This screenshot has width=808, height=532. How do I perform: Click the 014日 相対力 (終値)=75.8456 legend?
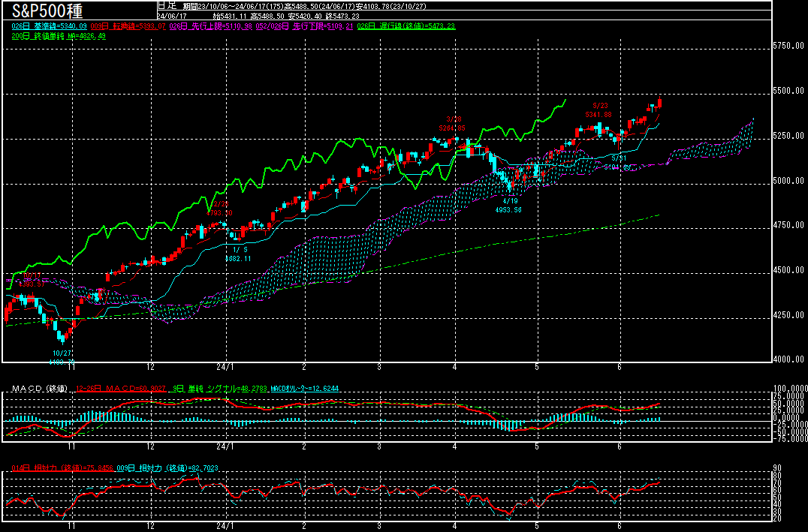pos(62,468)
